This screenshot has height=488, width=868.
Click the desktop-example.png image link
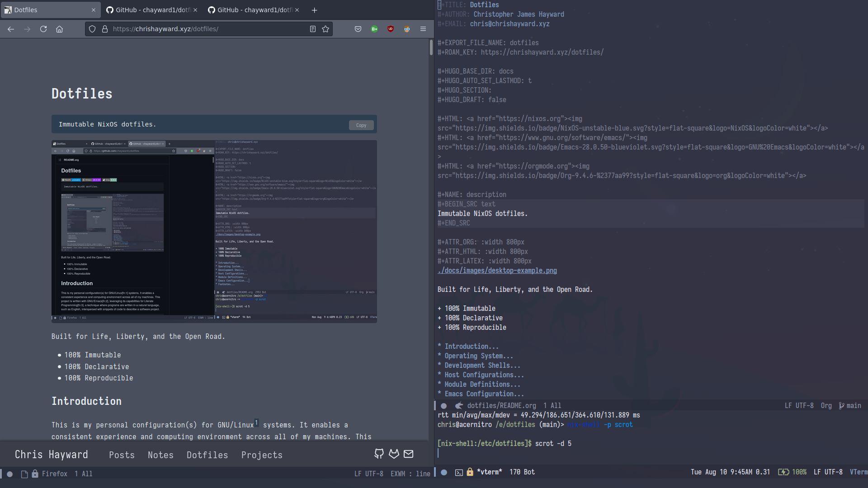(496, 271)
